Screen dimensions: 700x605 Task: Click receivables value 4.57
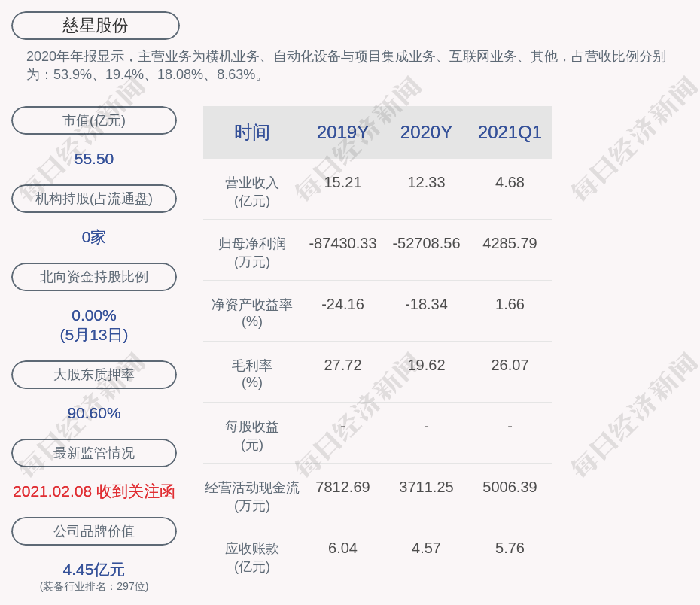click(426, 548)
